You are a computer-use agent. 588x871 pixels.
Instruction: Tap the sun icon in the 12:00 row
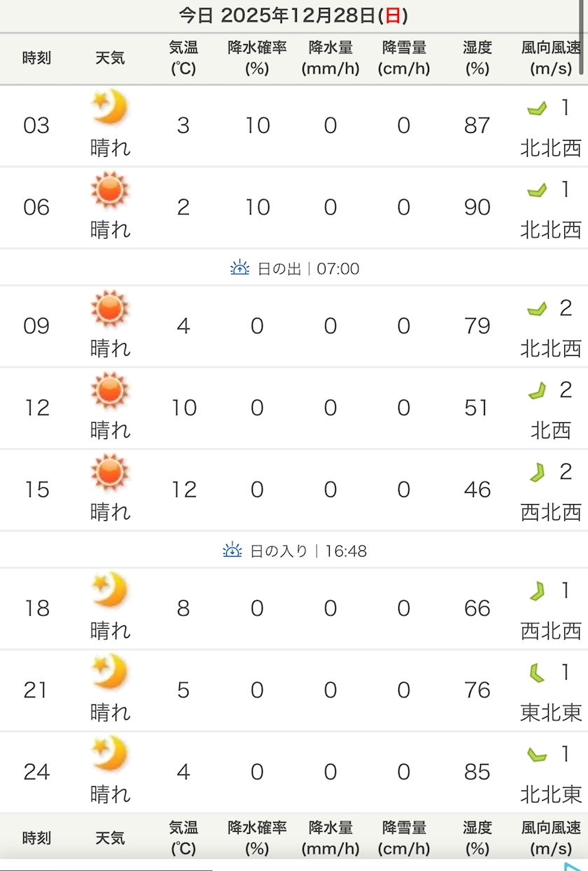click(x=110, y=390)
